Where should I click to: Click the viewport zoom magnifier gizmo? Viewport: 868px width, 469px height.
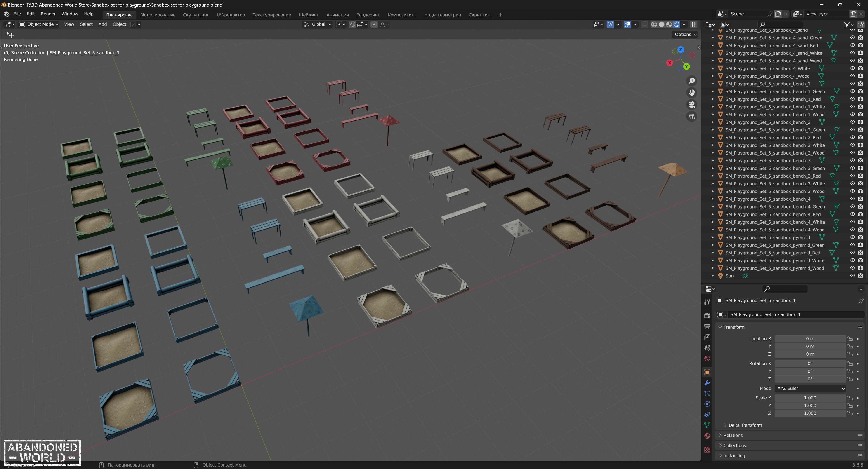691,81
